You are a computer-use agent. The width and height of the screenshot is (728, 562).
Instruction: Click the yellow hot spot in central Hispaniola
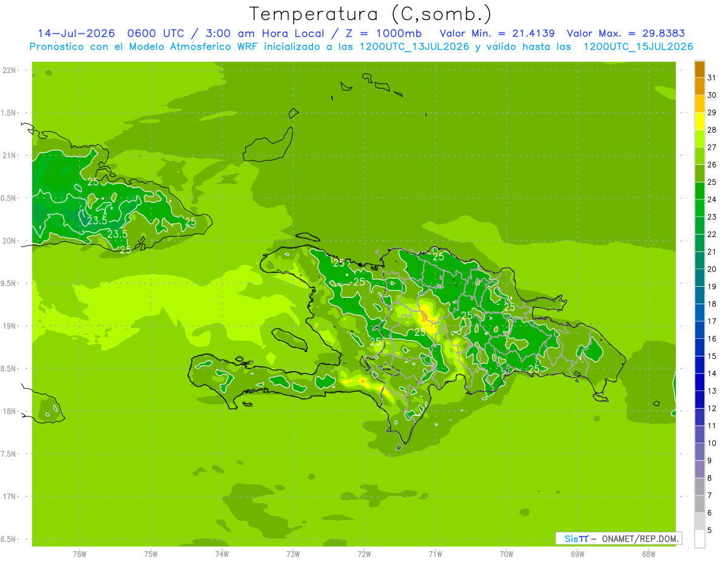(428, 319)
